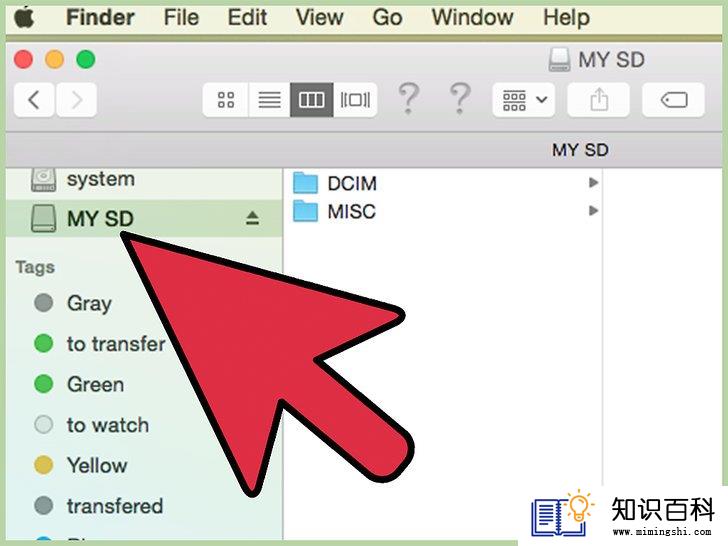Click the Yellow tag color dot

(x=44, y=465)
